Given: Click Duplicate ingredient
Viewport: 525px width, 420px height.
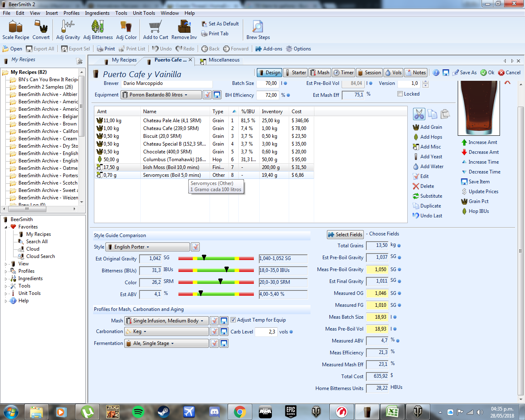Looking at the screenshot, I should (427, 206).
